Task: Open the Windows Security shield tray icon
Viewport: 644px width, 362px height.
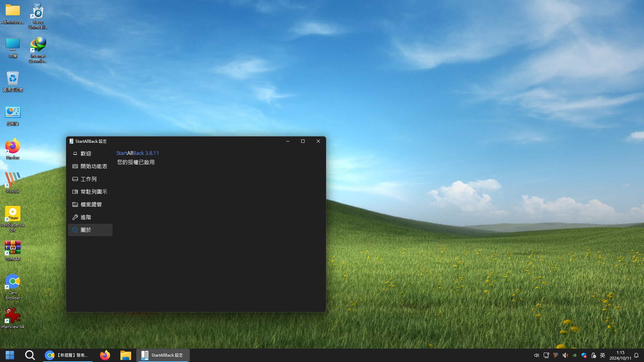Action: click(584, 355)
